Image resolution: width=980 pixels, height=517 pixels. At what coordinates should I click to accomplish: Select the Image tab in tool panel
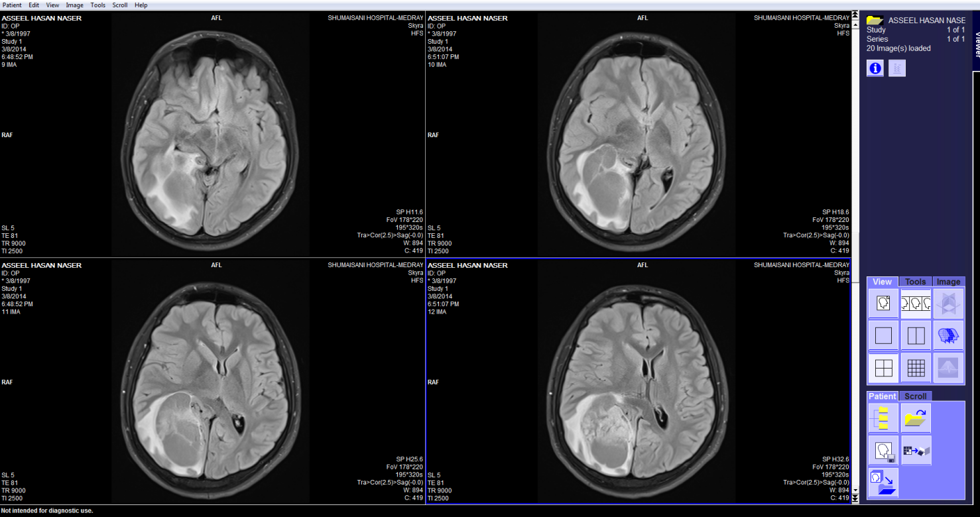[948, 282]
